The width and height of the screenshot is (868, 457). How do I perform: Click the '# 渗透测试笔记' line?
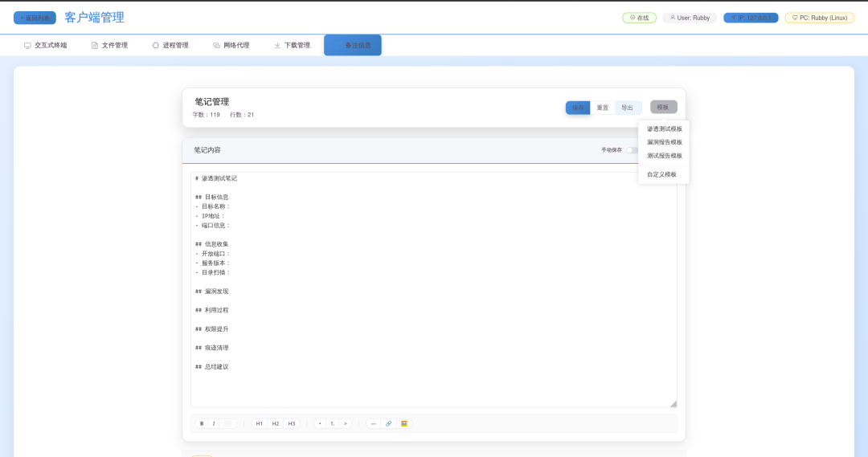point(216,178)
